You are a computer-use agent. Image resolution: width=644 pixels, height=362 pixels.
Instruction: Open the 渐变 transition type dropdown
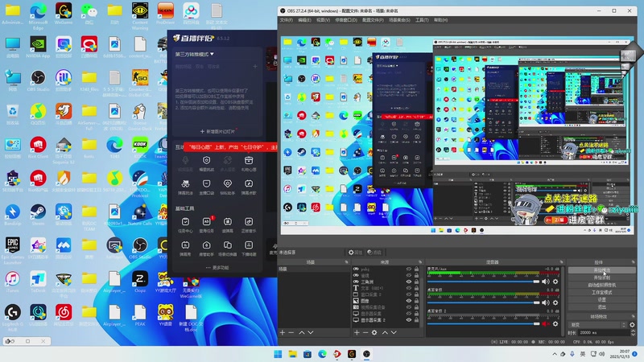pos(598,325)
